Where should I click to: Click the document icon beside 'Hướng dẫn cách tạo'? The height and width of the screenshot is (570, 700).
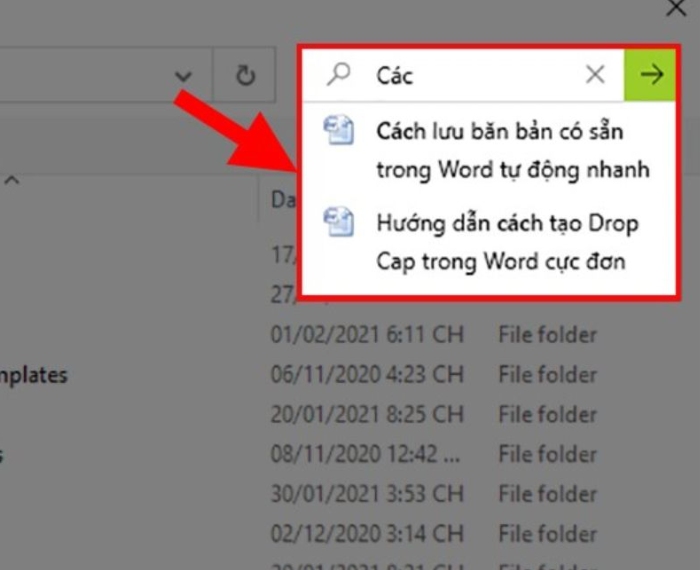(339, 222)
